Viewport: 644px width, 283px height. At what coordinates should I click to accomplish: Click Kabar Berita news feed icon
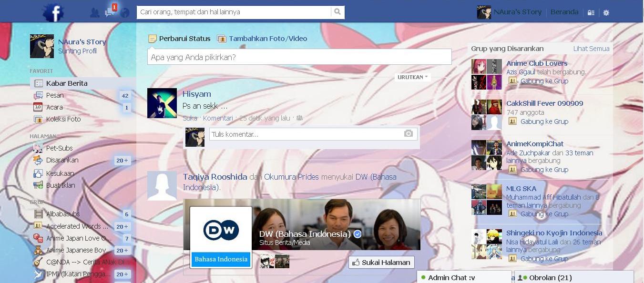(39, 83)
